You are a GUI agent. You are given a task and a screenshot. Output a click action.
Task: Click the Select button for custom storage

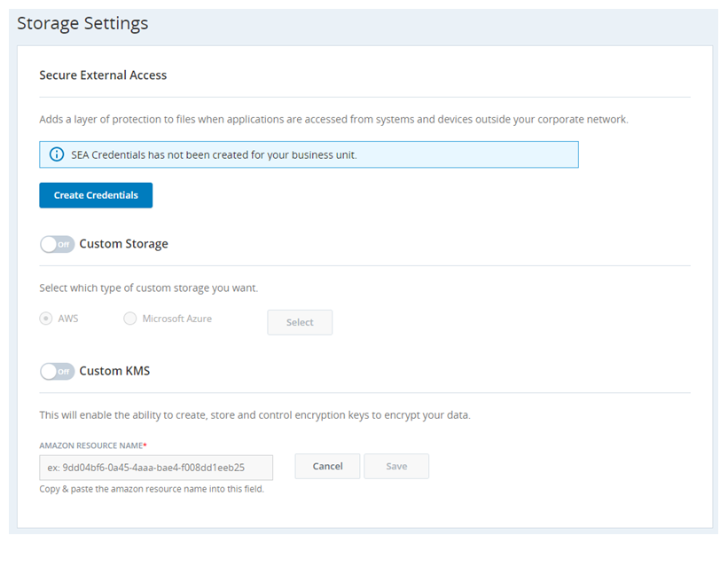(x=300, y=322)
